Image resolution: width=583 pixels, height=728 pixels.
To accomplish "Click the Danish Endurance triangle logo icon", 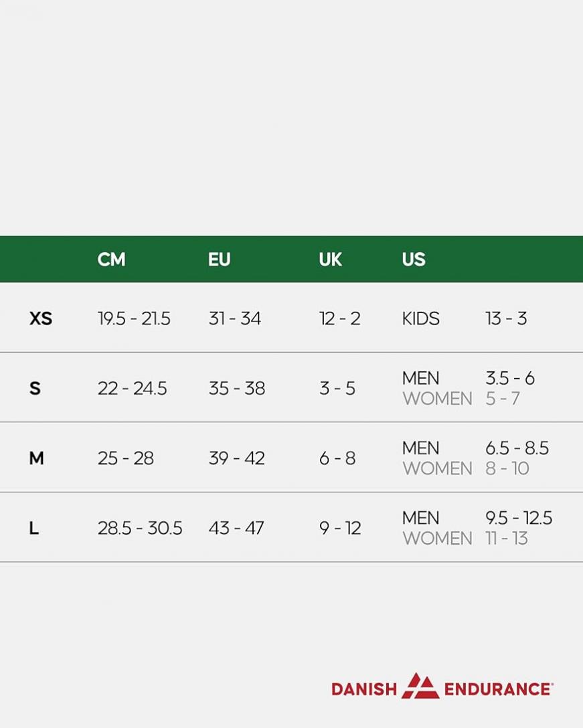I will tap(420, 686).
